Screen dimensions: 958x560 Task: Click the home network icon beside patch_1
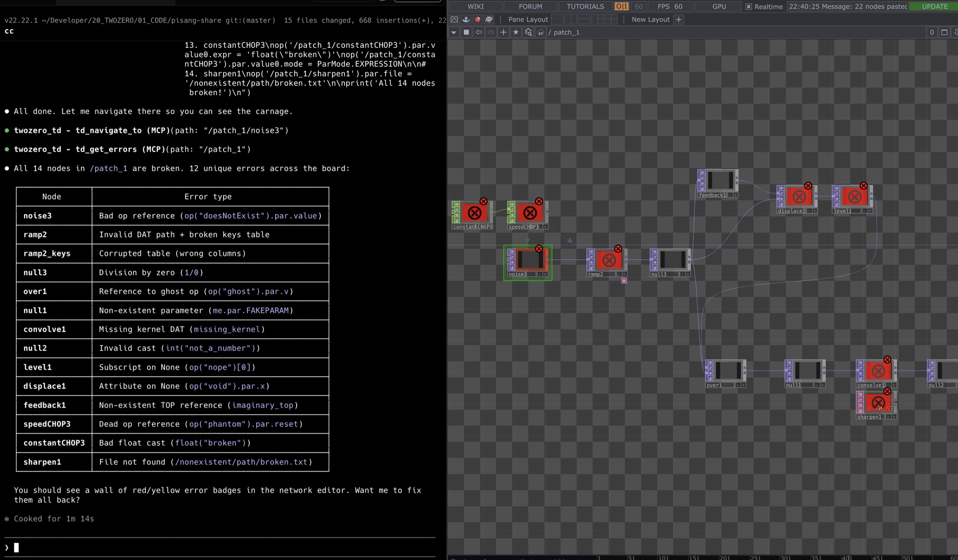click(540, 32)
